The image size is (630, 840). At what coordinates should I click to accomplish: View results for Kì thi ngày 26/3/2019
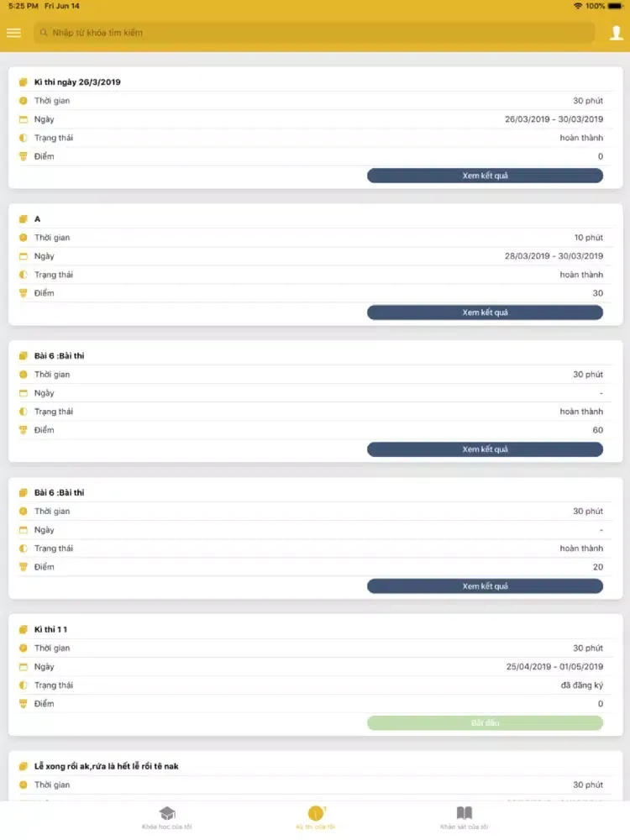485,176
